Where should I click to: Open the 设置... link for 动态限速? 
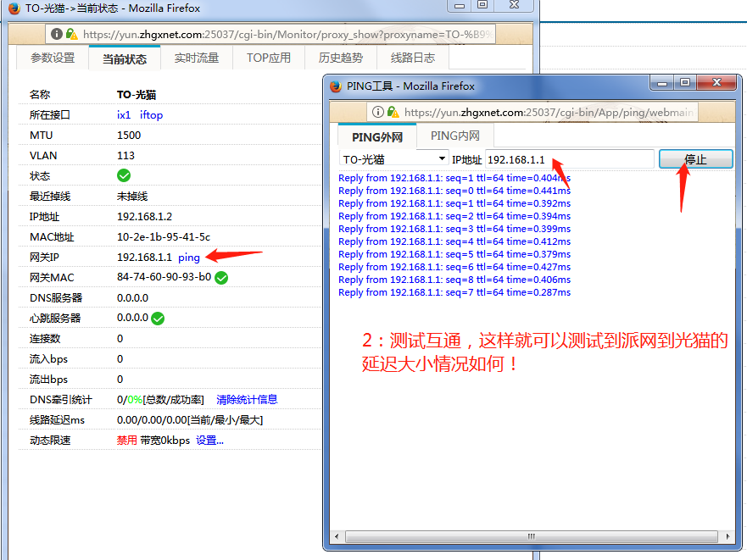coord(209,440)
